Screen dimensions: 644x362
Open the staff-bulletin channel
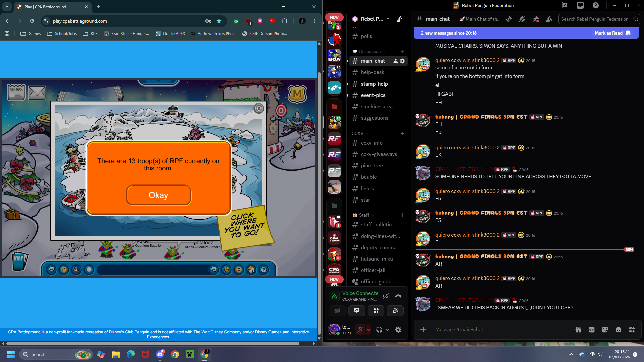376,225
